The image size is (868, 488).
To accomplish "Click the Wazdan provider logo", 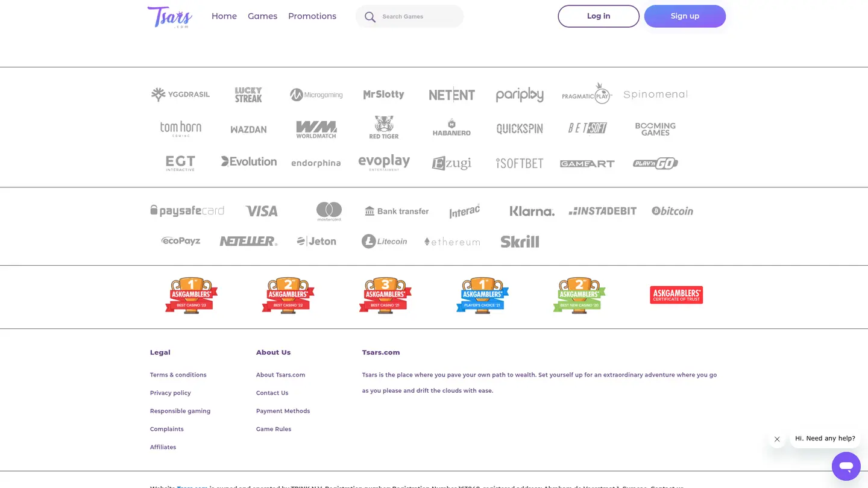I will pyautogui.click(x=248, y=129).
